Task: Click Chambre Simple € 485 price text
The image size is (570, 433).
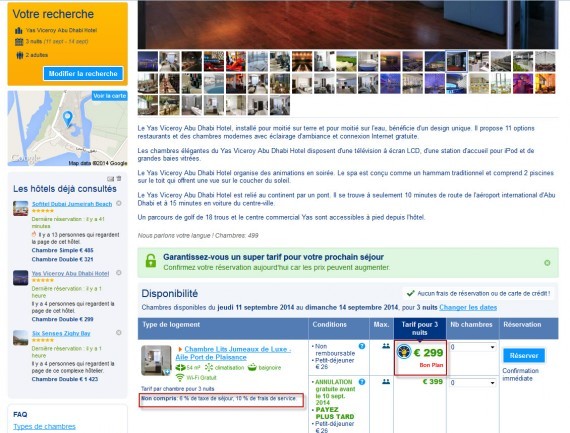Action: coord(63,250)
